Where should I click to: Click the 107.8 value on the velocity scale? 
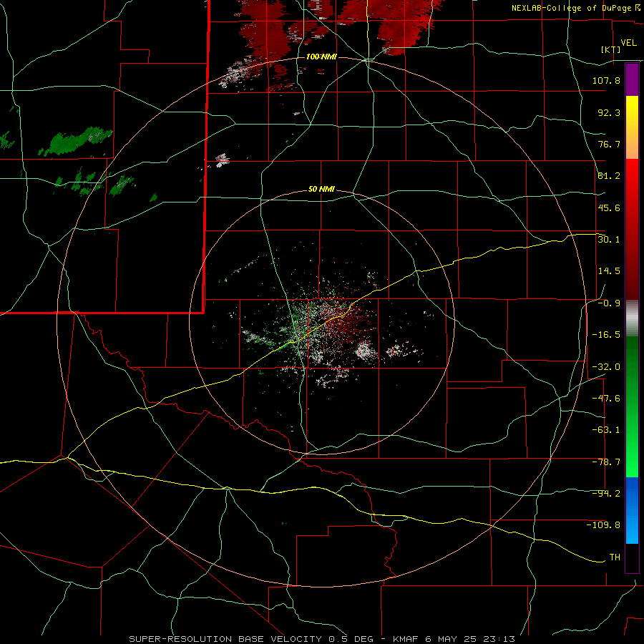pyautogui.click(x=606, y=80)
